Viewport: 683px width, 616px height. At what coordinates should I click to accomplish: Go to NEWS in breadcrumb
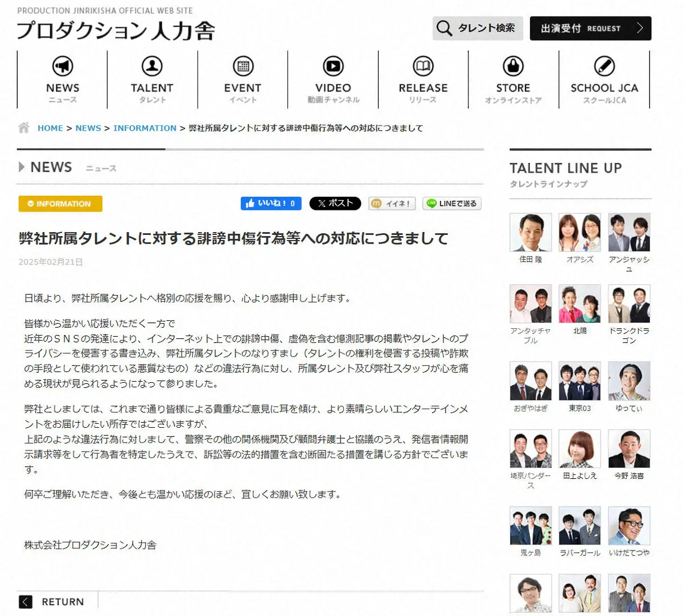(x=88, y=128)
